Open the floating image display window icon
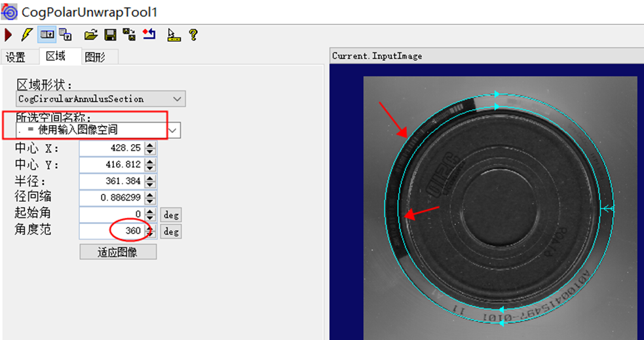This screenshot has height=340, width=644. tap(66, 35)
